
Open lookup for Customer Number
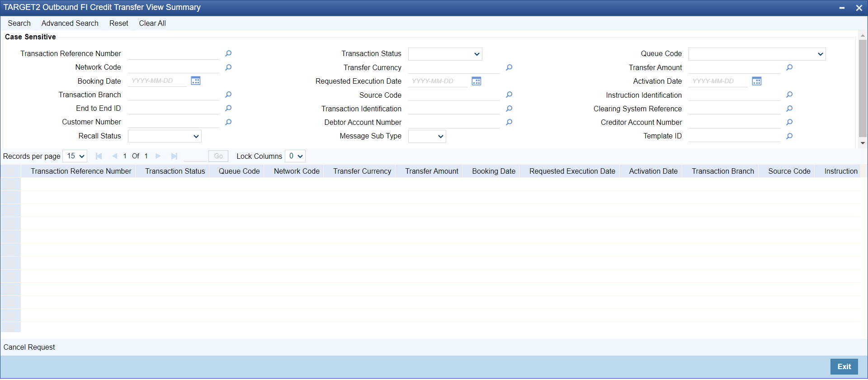228,122
